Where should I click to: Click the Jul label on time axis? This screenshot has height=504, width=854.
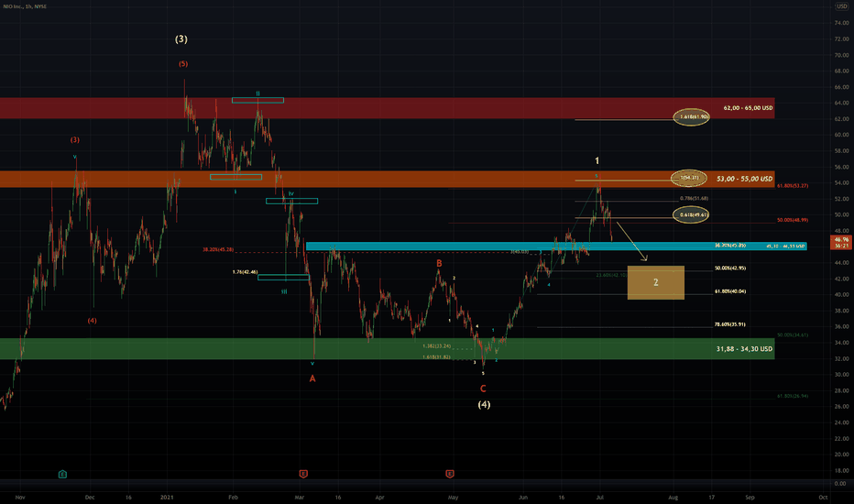(x=599, y=497)
